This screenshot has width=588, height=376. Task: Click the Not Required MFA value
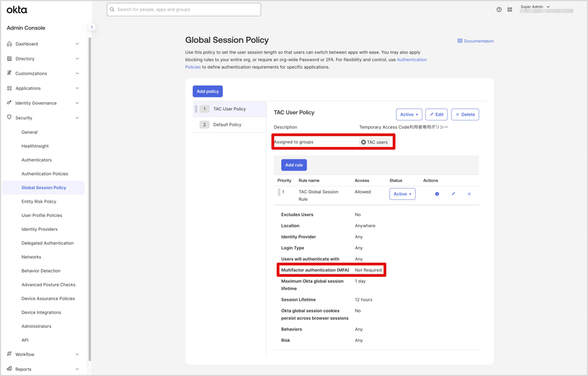click(368, 270)
